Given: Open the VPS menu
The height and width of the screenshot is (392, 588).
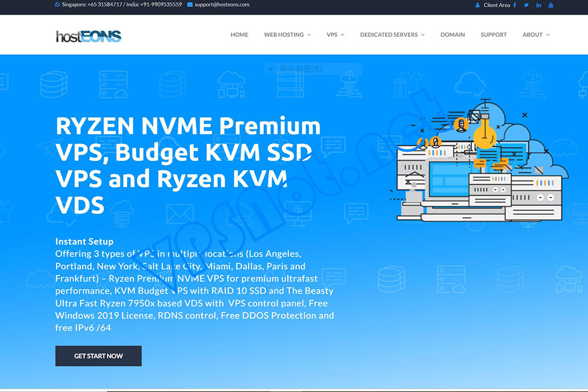Looking at the screenshot, I should (332, 35).
